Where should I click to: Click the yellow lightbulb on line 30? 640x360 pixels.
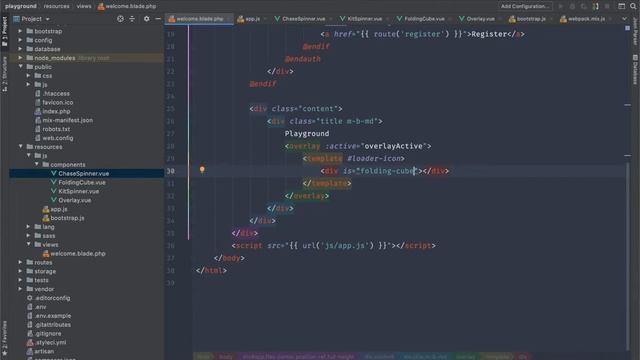click(x=202, y=170)
